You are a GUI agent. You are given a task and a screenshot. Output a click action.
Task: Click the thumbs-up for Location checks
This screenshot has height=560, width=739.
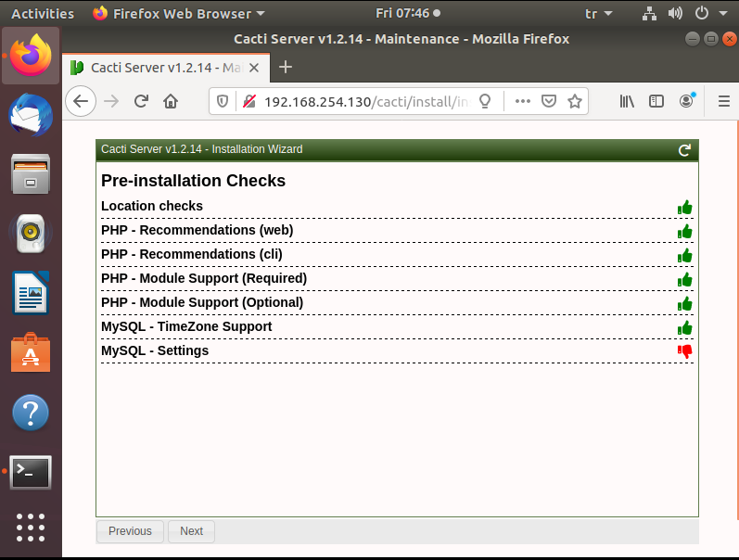(685, 207)
